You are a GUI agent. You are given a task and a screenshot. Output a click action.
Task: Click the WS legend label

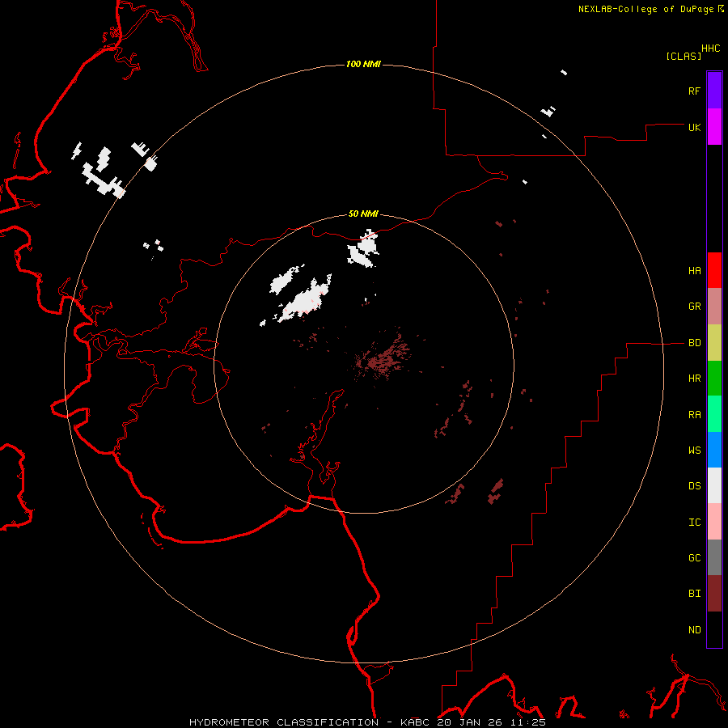pos(694,450)
